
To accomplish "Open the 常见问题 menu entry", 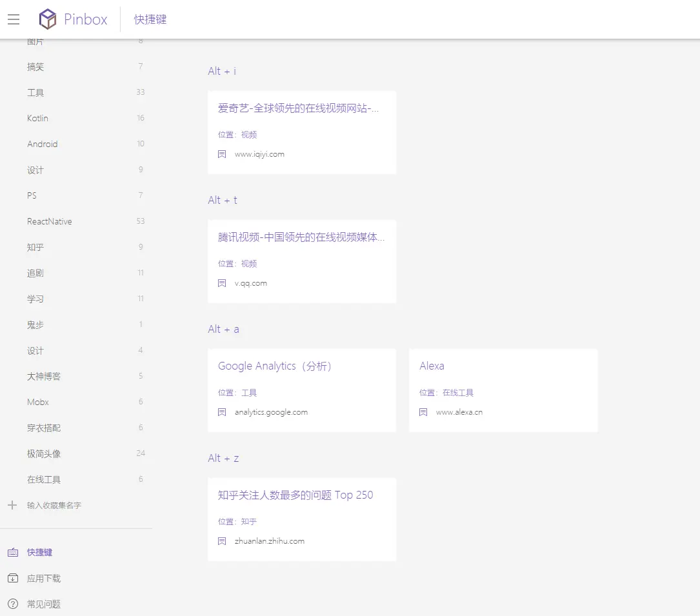I will tap(43, 604).
